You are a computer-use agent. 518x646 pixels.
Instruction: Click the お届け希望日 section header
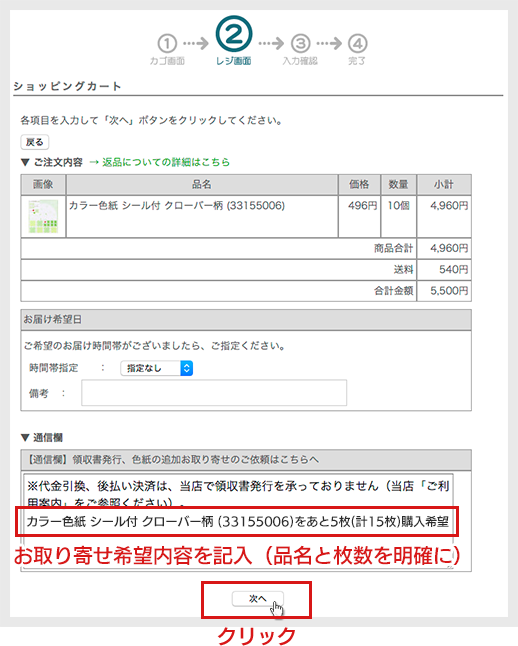click(x=246, y=320)
